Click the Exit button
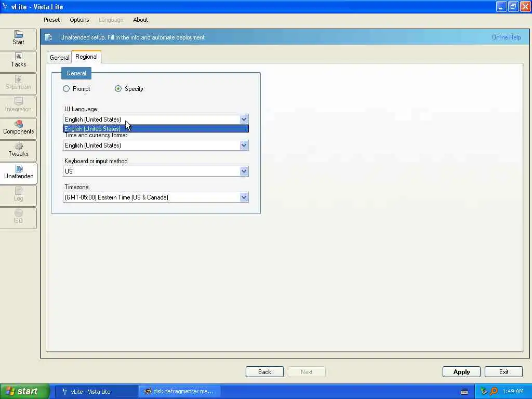 [503, 372]
